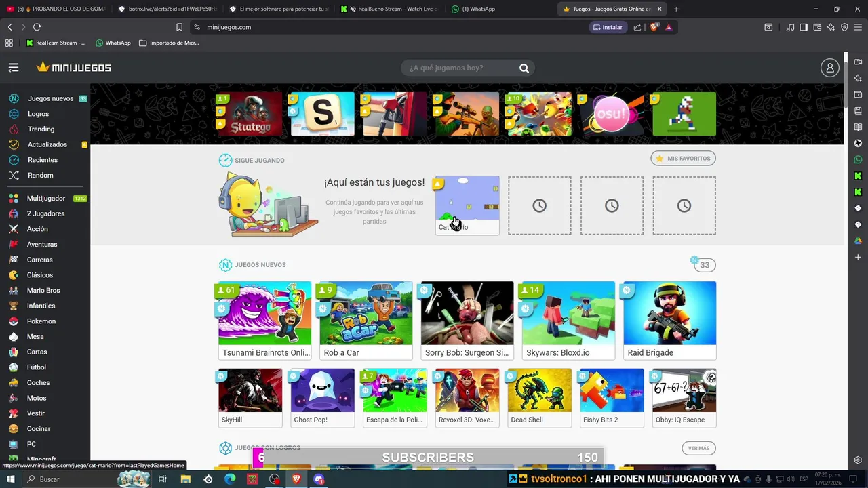Open the Ghost Pop! game card
Image resolution: width=868 pixels, height=488 pixels.
pos(323,398)
